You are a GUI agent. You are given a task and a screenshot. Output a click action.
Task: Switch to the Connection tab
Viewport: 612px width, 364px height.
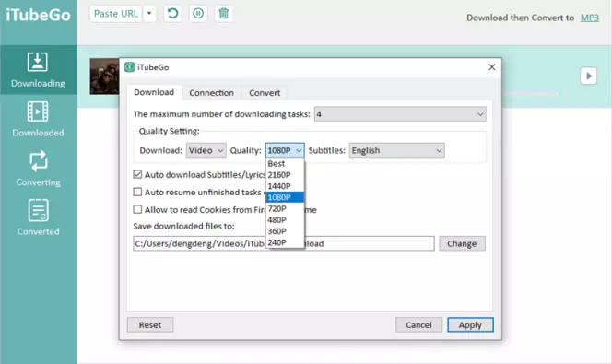click(x=212, y=93)
